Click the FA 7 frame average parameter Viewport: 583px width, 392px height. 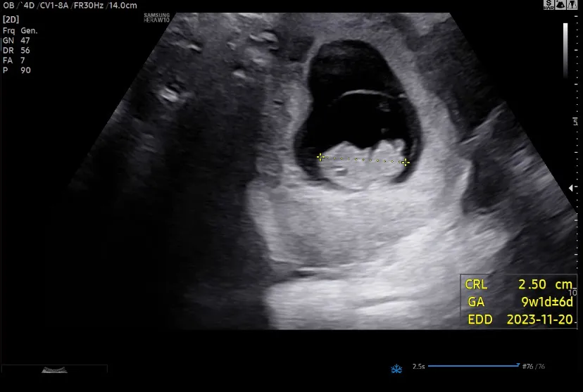point(14,61)
